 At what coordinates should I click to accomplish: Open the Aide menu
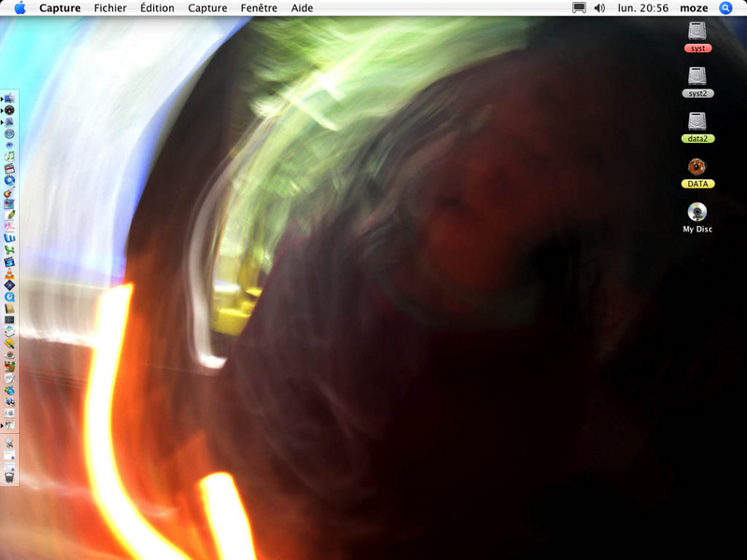point(302,8)
